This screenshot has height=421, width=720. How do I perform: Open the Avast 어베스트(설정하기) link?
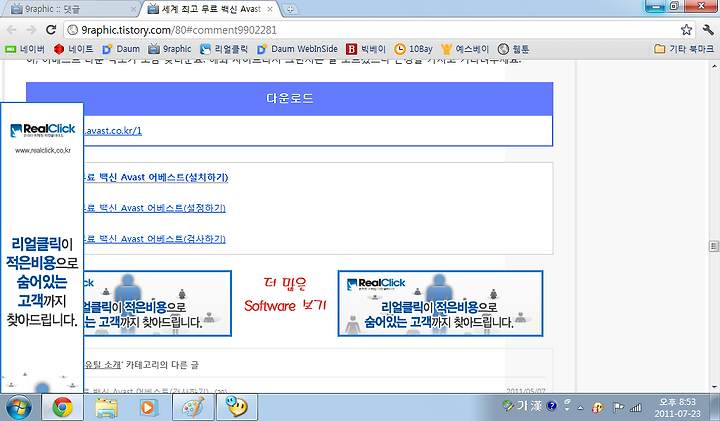pos(155,208)
